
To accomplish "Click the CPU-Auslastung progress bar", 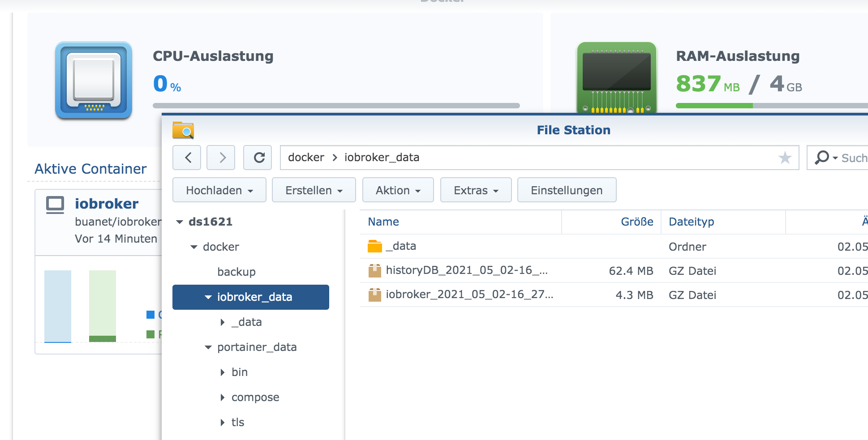I will pos(336,106).
